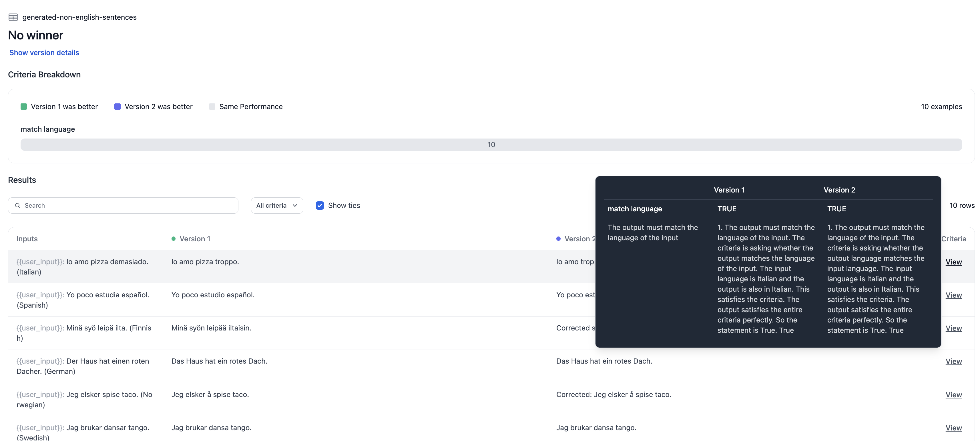Click View link for German Haus row
This screenshot has width=980, height=441.
pyautogui.click(x=953, y=361)
